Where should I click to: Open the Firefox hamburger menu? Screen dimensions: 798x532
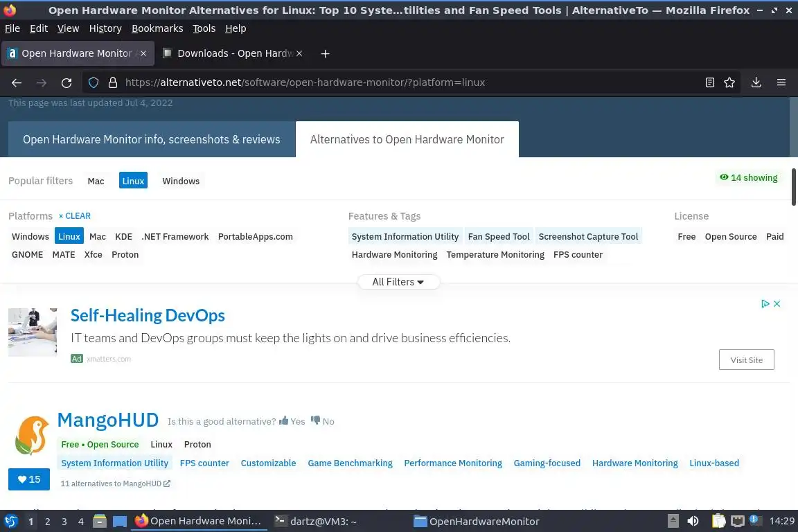point(781,82)
